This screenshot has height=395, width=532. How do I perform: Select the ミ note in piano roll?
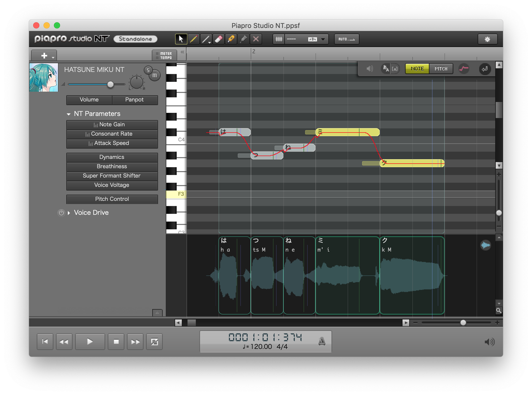click(x=348, y=132)
